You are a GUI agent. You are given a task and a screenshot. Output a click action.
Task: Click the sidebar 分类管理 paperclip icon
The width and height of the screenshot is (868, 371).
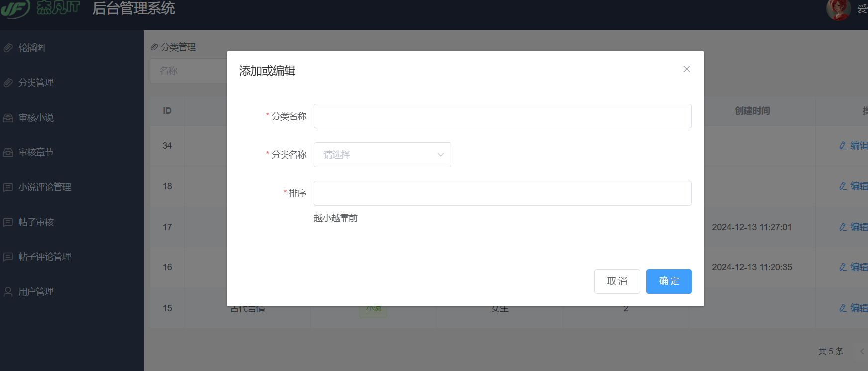pos(8,83)
